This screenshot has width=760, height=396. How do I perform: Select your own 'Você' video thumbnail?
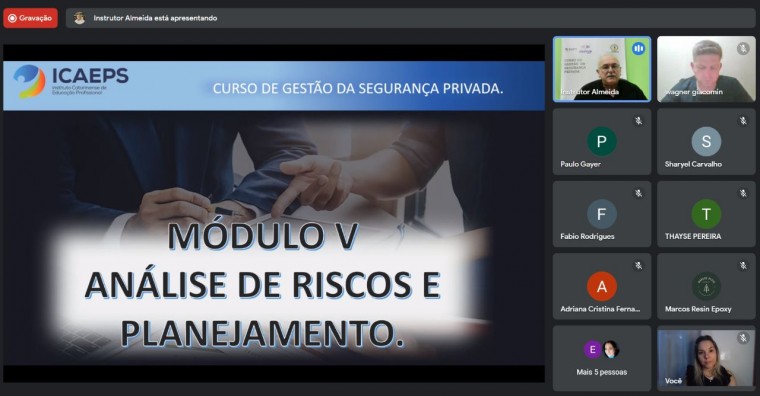pyautogui.click(x=706, y=358)
